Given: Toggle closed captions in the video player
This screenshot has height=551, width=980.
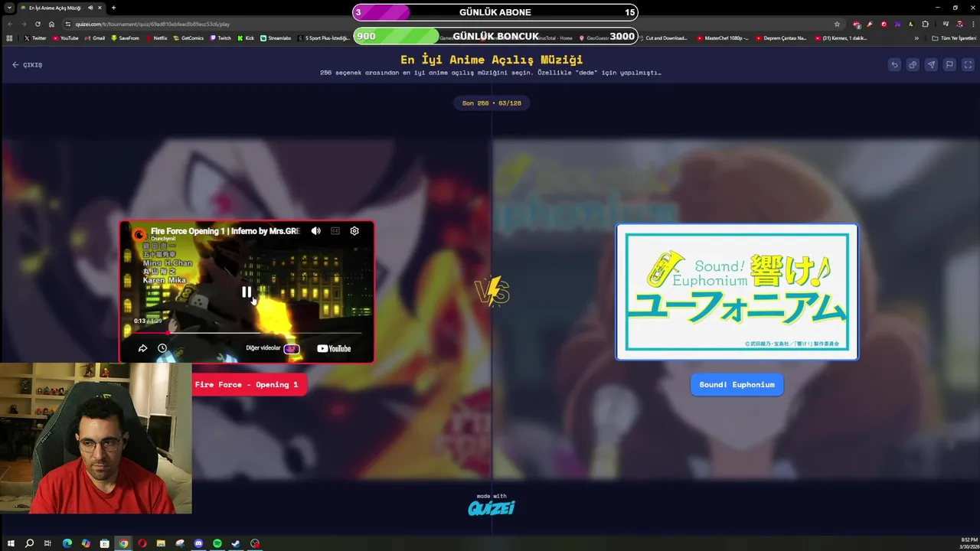Looking at the screenshot, I should click(x=335, y=230).
